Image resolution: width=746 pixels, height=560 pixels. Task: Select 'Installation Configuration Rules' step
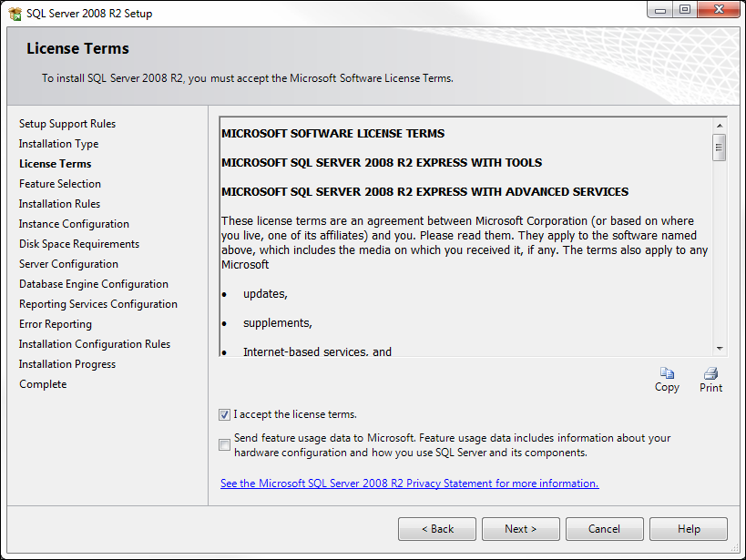(95, 343)
